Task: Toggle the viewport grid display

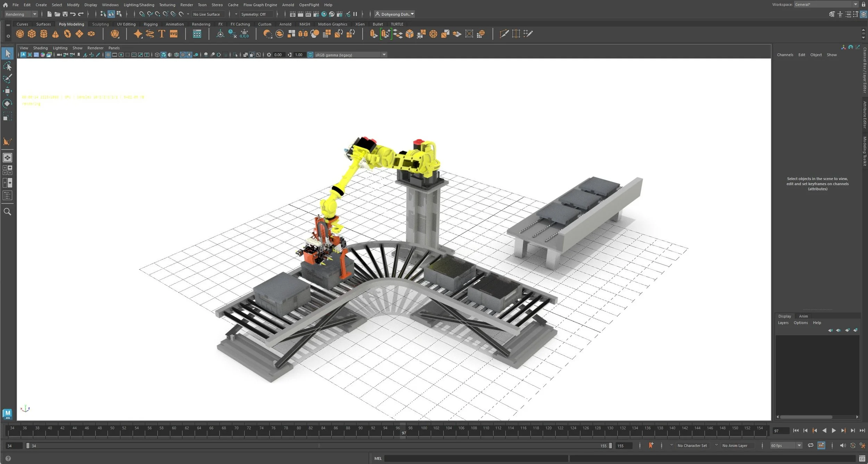Action: pyautogui.click(x=108, y=55)
